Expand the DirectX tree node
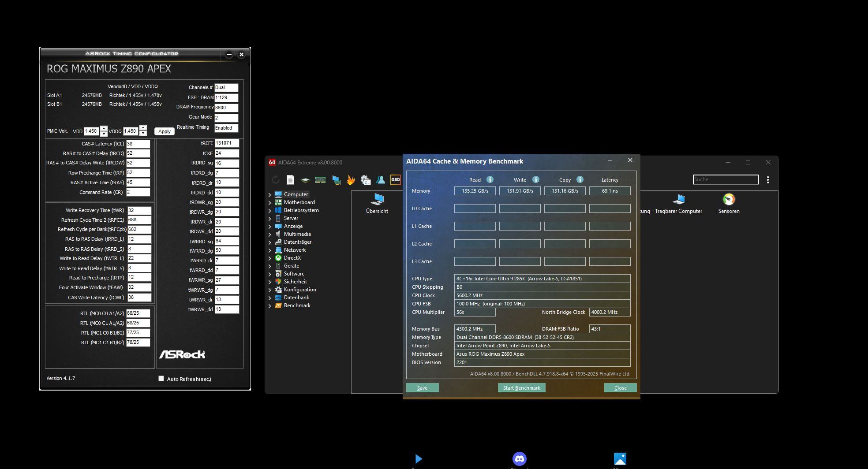Viewport: 868px width, 469px height. [269, 258]
